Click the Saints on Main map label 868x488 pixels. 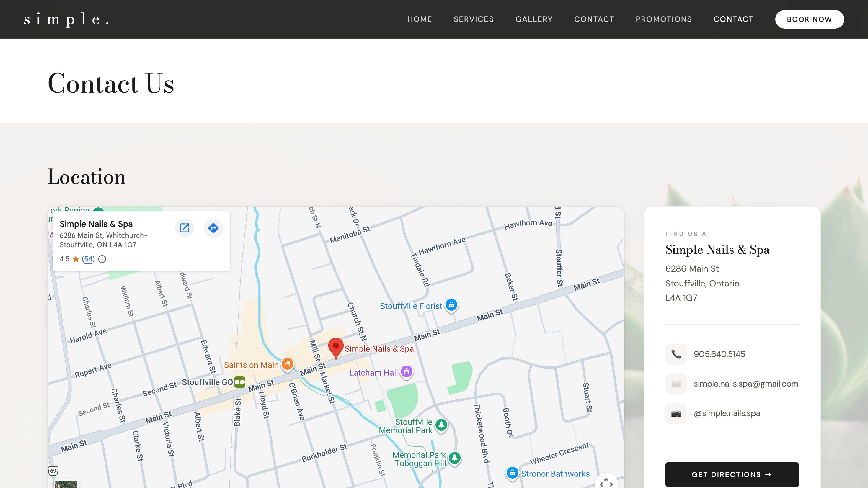[x=251, y=365]
